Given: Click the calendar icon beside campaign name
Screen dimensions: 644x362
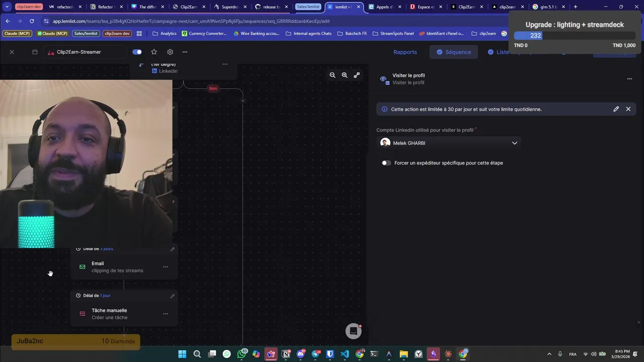Looking at the screenshot, I should 35,52.
